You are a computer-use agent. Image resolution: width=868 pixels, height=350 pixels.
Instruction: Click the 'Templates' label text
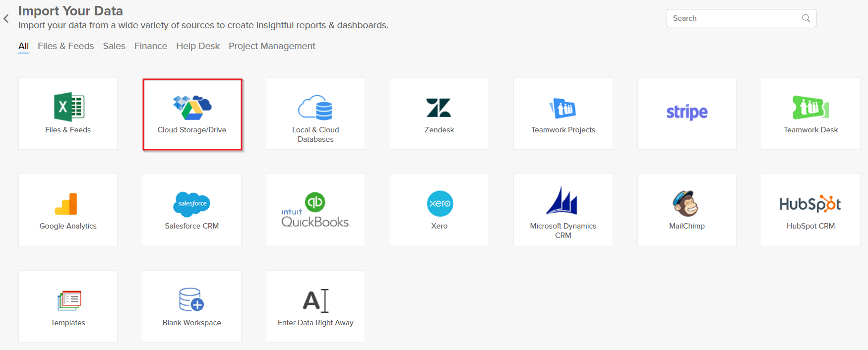(x=68, y=323)
